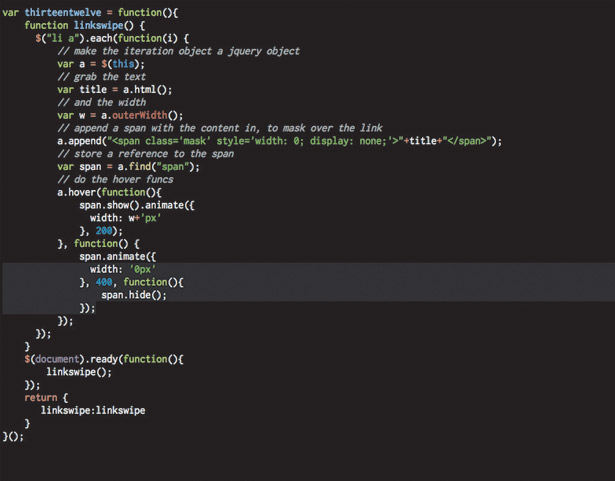Click the 'linkswipe:linkswipe' line

point(93,410)
